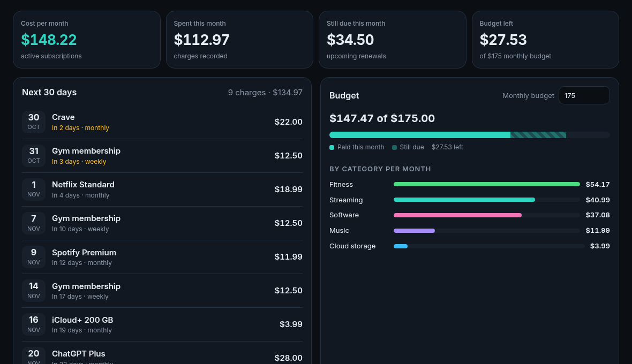Click the Still due this month $34.50 card

point(392,40)
